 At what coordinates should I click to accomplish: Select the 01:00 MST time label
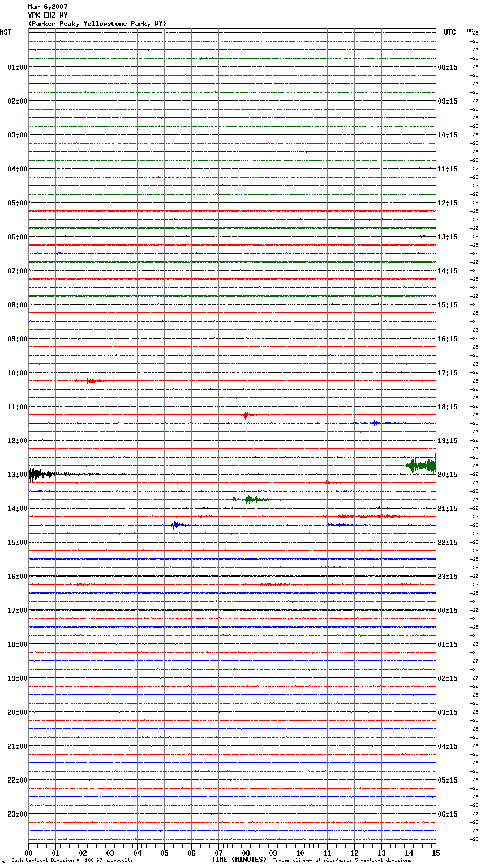click(18, 67)
